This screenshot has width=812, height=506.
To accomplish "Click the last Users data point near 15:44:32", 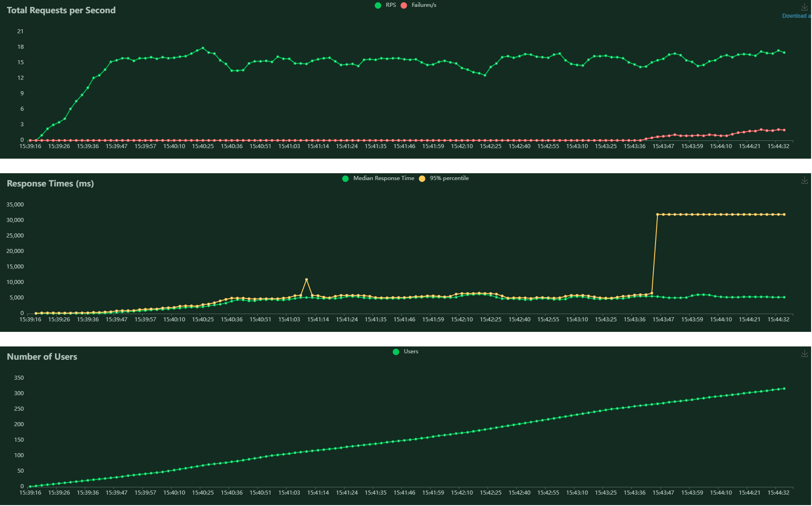I will click(x=784, y=388).
